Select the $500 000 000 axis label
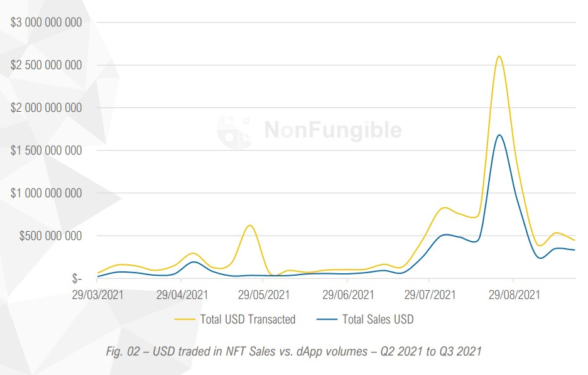Screen dimensions: 588x375 tap(50, 236)
